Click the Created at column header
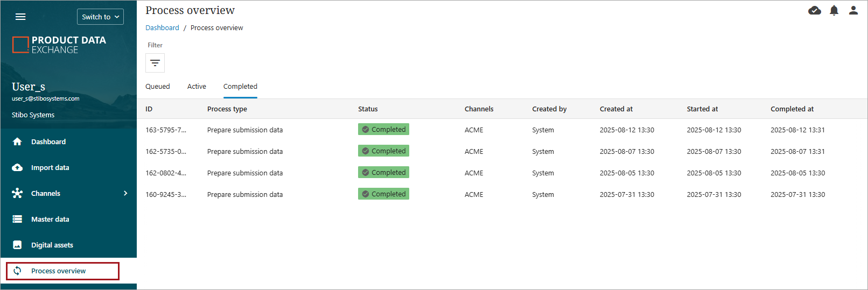The image size is (868, 290). click(x=616, y=109)
